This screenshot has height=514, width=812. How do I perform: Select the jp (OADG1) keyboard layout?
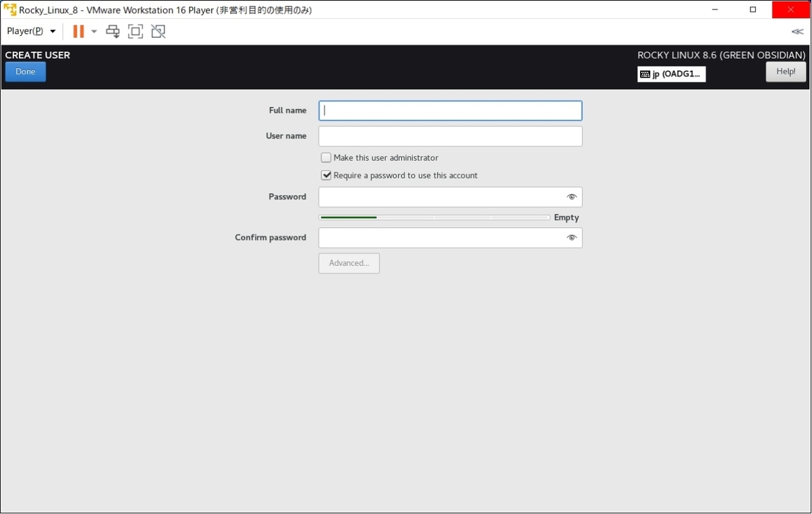pyautogui.click(x=671, y=74)
